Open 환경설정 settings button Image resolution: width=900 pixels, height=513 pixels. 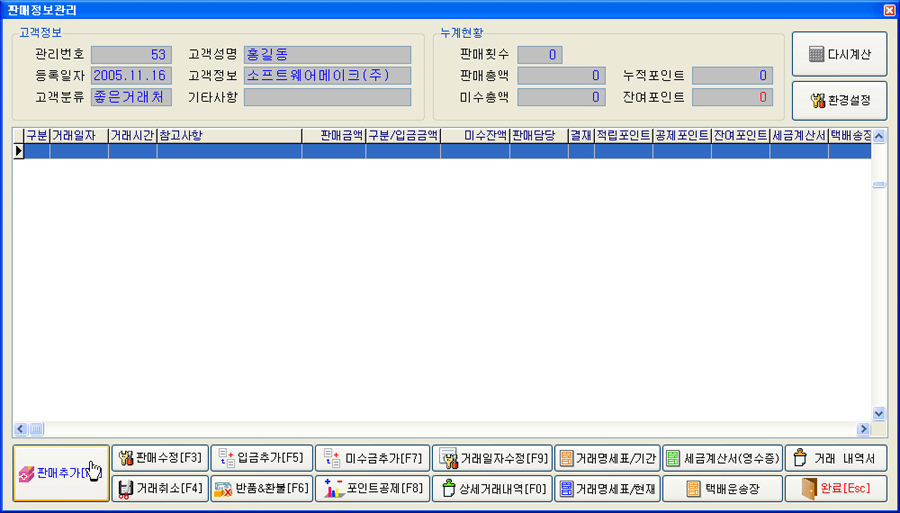pos(840,100)
